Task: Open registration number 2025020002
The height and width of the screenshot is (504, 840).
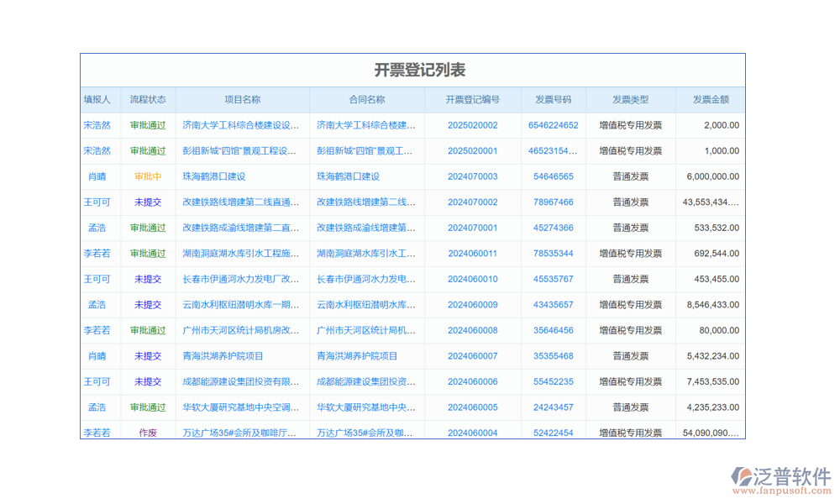Action: pos(473,125)
